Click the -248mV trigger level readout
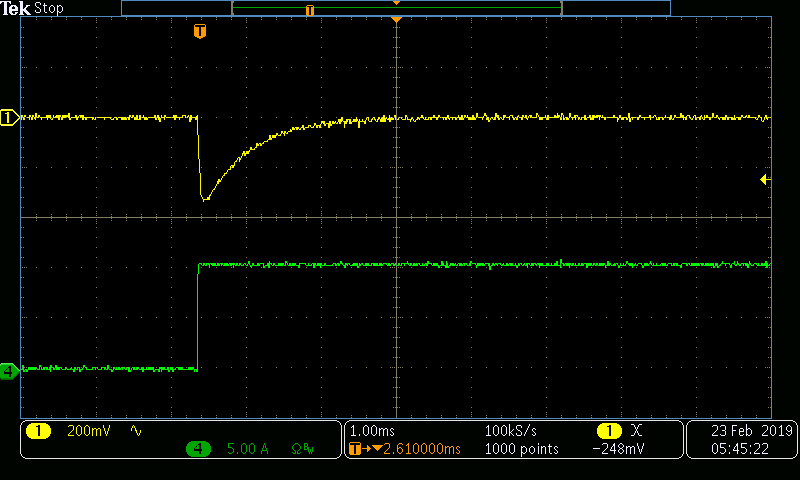The width and height of the screenshot is (800, 480). (x=620, y=450)
